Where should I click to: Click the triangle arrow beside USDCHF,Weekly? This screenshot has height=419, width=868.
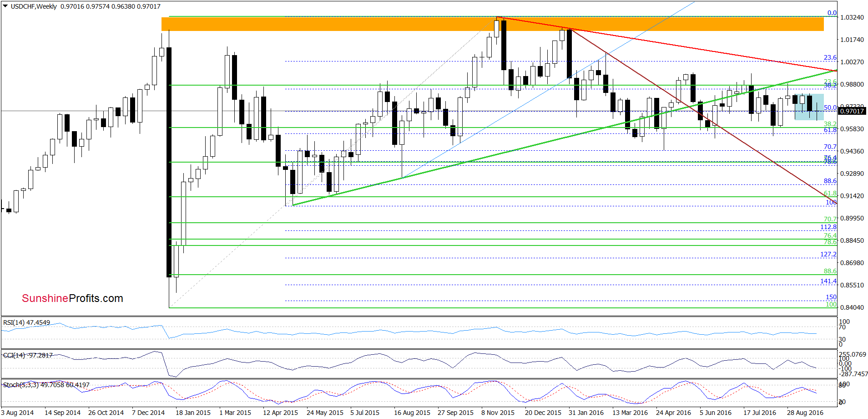pyautogui.click(x=5, y=6)
